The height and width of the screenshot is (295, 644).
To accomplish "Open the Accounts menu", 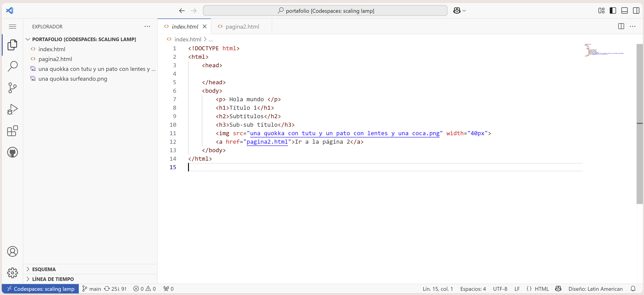I will tap(13, 251).
